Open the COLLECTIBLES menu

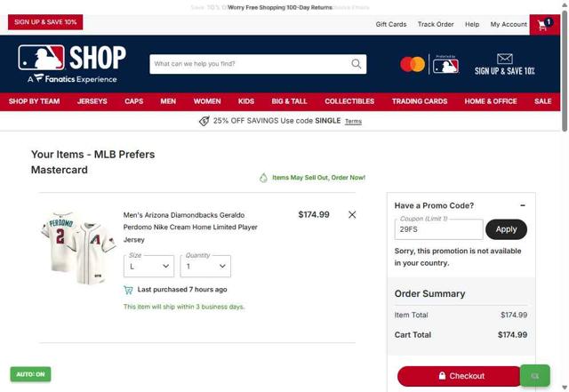coord(349,101)
